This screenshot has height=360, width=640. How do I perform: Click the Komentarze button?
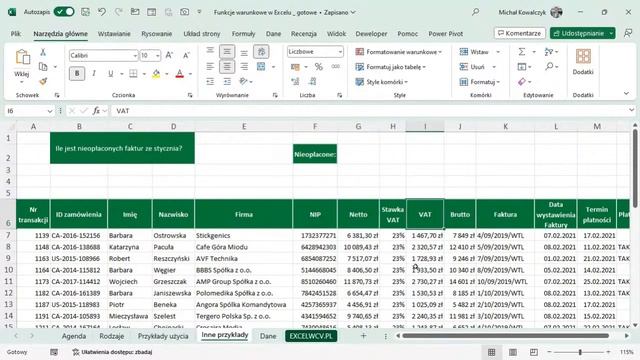(x=520, y=33)
